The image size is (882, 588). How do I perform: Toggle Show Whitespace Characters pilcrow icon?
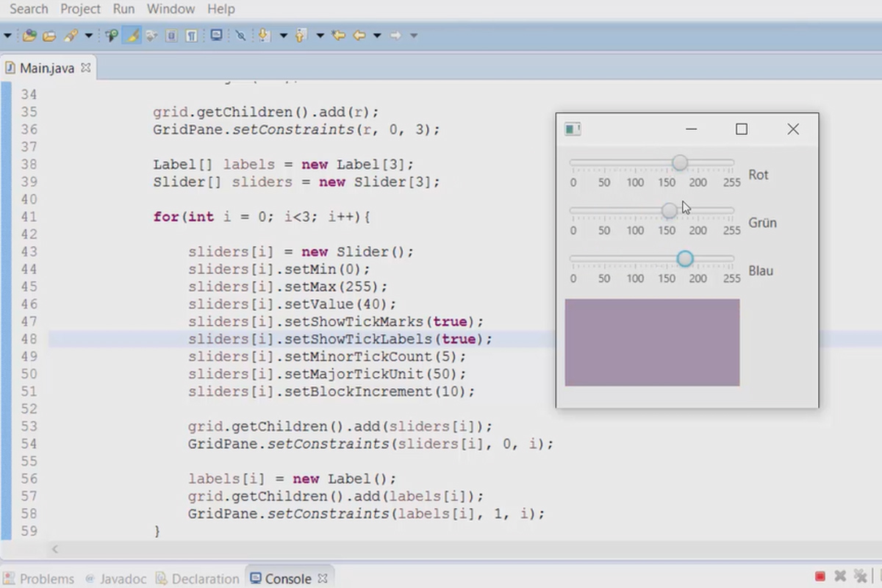coord(191,35)
